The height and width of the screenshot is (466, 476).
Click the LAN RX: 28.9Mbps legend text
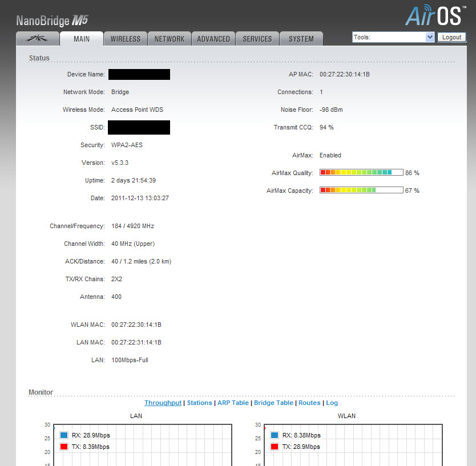pyautogui.click(x=91, y=435)
